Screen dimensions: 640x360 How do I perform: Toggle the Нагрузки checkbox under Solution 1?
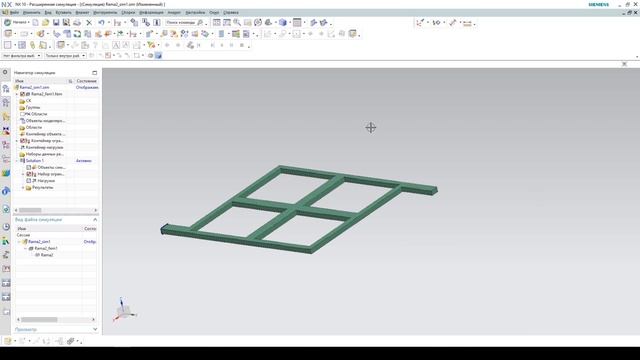(x=29, y=180)
